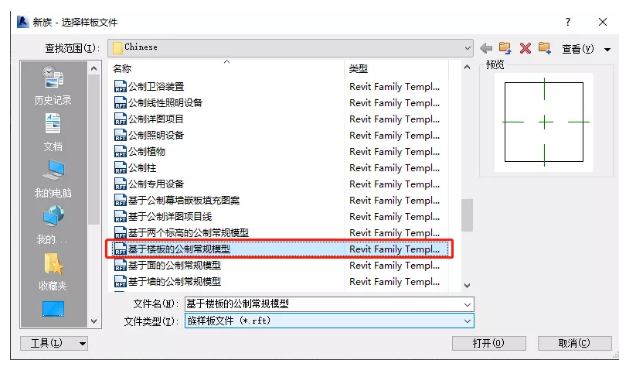Open the desktop shortcut in places bar
This screenshot has height=368, width=631.
tap(53, 309)
